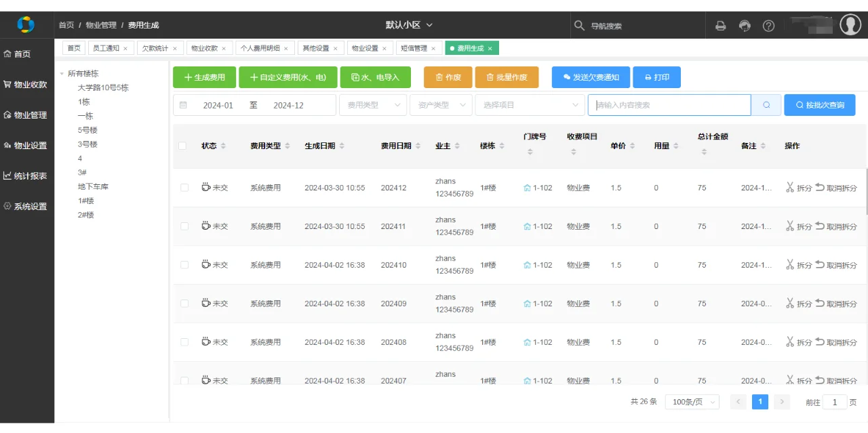The width and height of the screenshot is (868, 433).
Task: Open the help question mark icon
Action: pyautogui.click(x=768, y=25)
